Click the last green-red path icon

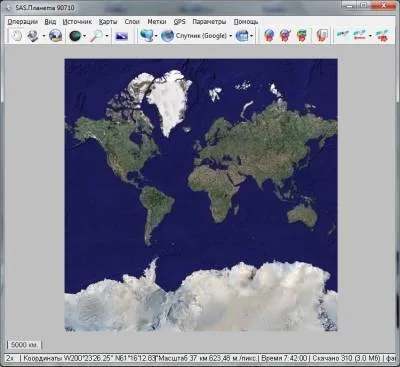382,35
